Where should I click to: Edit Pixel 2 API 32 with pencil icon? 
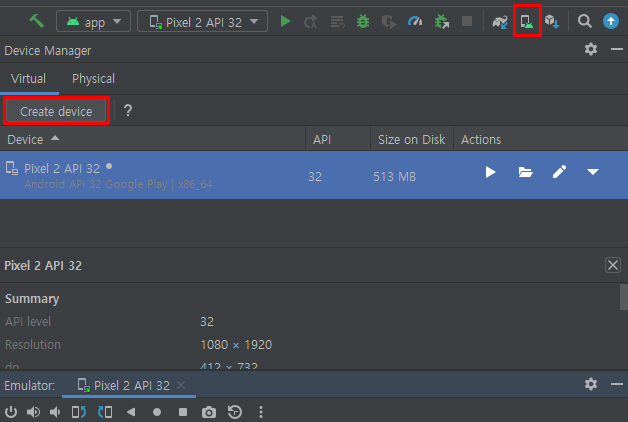click(559, 172)
